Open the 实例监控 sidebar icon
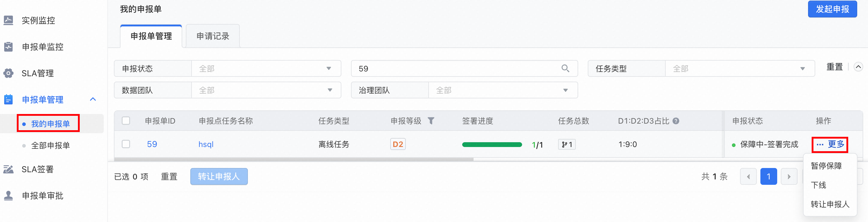 point(8,20)
